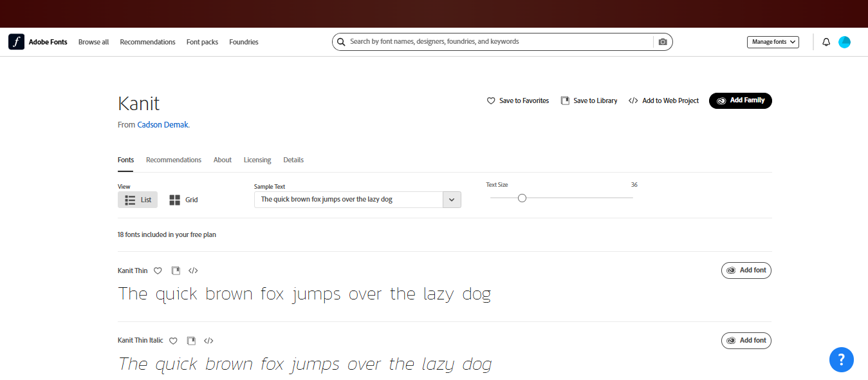Click Save to Library for Kanit family
The width and height of the screenshot is (868, 380).
(589, 100)
